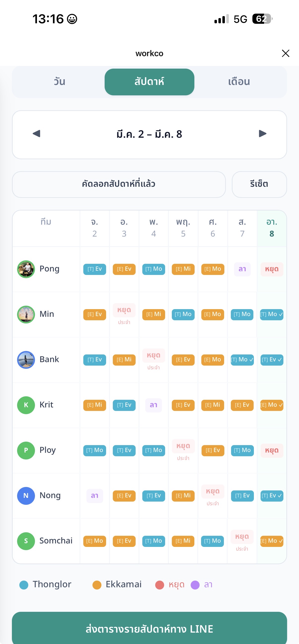Select Somchai's initial icon
The height and width of the screenshot is (644, 299).
[26, 541]
